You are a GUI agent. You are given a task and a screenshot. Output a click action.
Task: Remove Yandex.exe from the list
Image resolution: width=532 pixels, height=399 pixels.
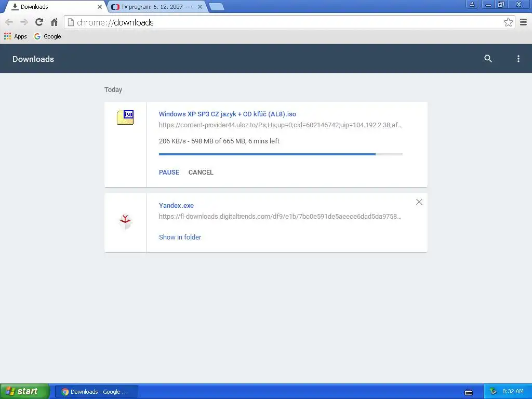point(419,202)
